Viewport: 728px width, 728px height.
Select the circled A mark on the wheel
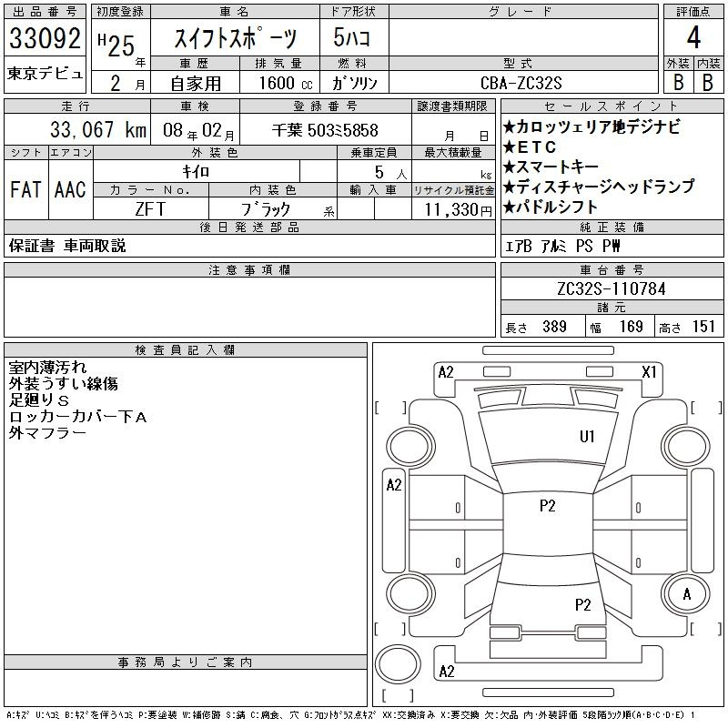click(687, 593)
